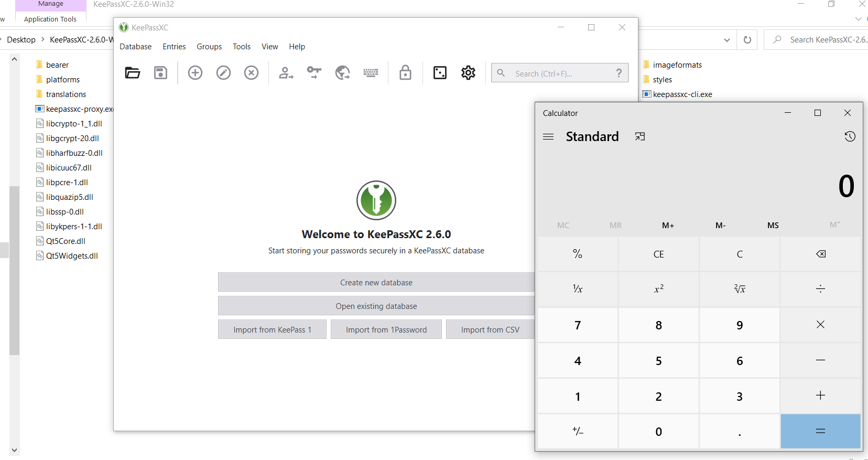Click the Calculator backspace key

click(x=820, y=254)
